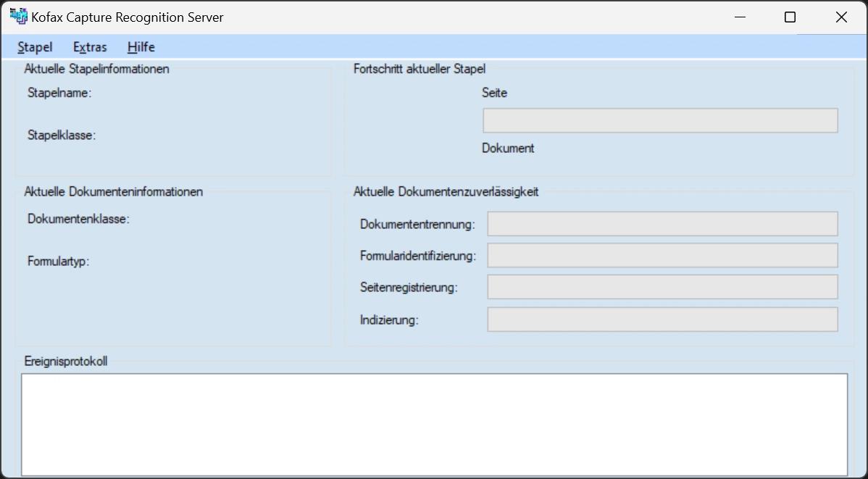Click the Formularidentifizierung confidence bar
The width and height of the screenshot is (868, 479).
pos(662,255)
